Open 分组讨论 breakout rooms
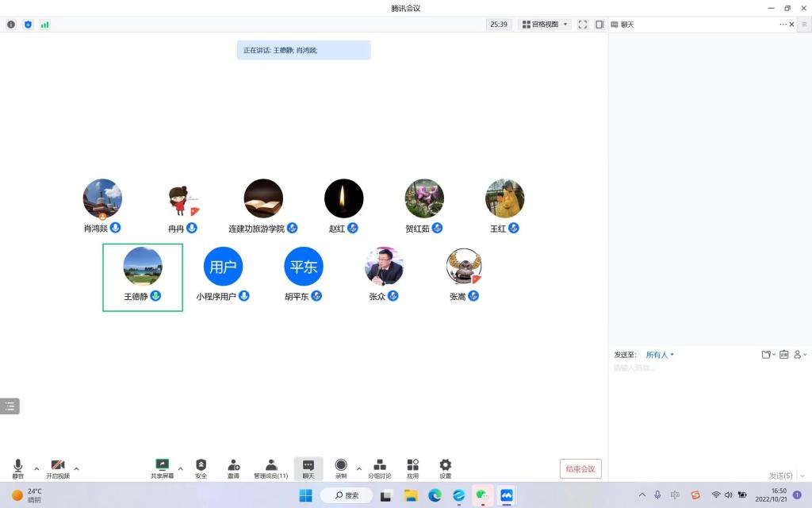Screen dimensions: 812x508 click(x=380, y=468)
